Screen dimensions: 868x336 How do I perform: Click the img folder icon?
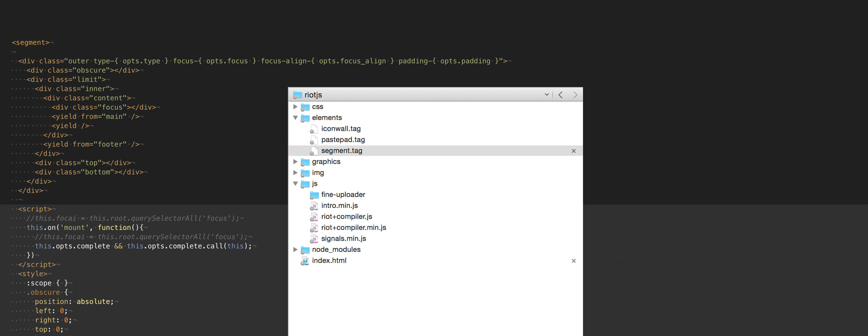pyautogui.click(x=305, y=173)
